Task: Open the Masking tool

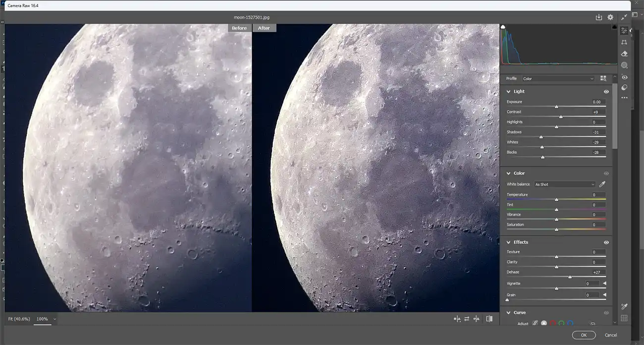Action: click(x=624, y=65)
